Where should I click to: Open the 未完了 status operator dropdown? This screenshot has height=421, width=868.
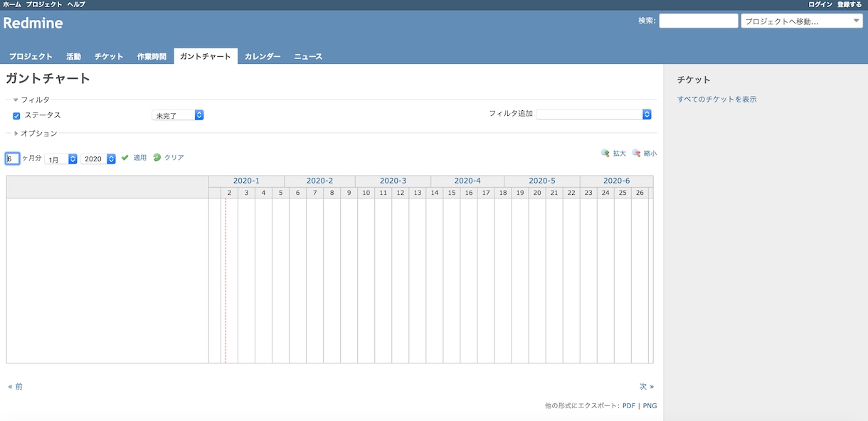177,115
